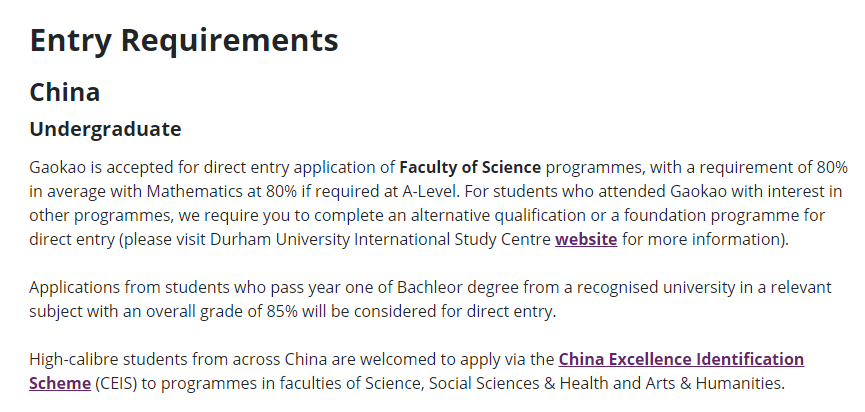Open the International Study Centre website link
This screenshot has width=865, height=412.
click(x=586, y=239)
